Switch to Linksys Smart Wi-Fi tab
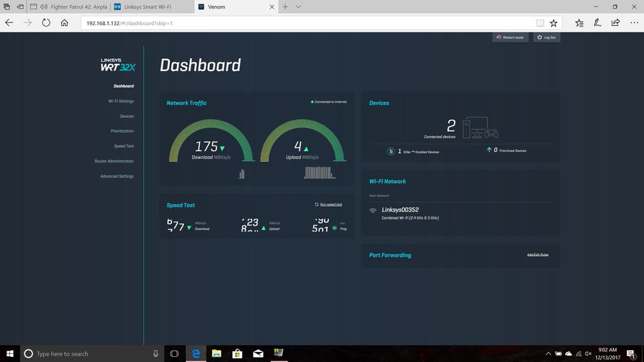Viewport: 644px width, 362px height. coord(152,7)
